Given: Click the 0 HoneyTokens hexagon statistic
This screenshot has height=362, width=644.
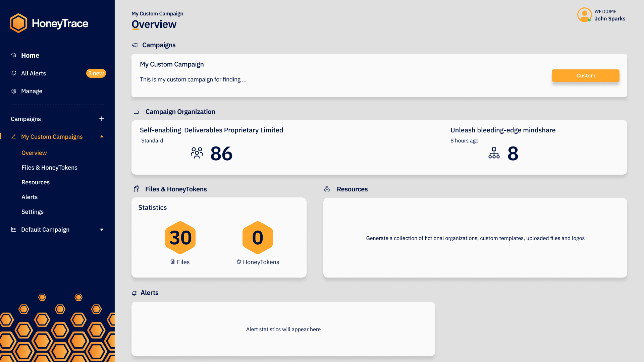Looking at the screenshot, I should [x=258, y=238].
